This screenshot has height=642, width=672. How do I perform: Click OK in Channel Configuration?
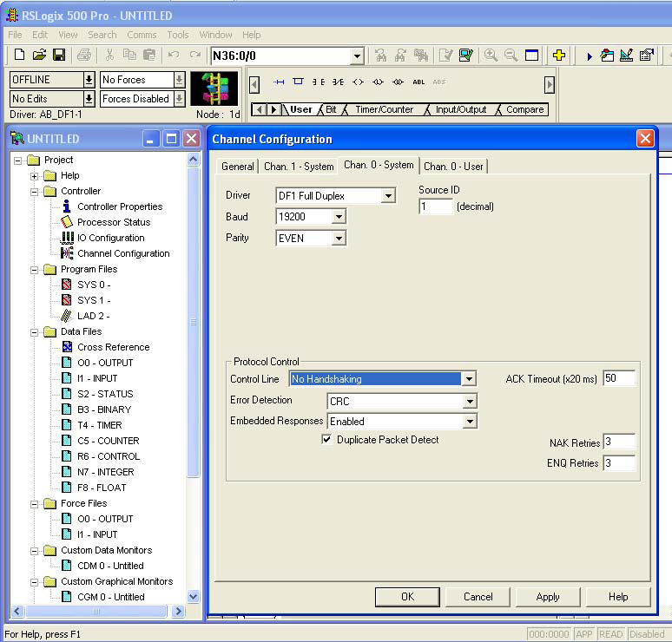pyautogui.click(x=407, y=597)
